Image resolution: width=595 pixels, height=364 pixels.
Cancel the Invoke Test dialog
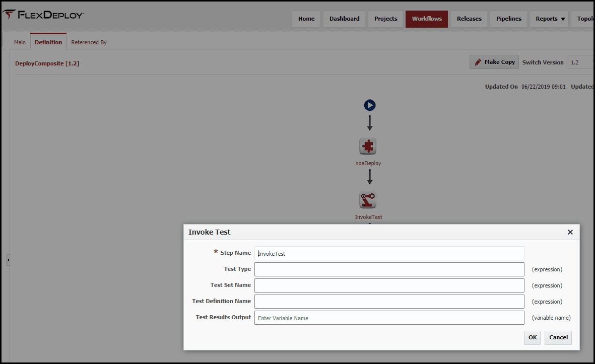[558, 337]
